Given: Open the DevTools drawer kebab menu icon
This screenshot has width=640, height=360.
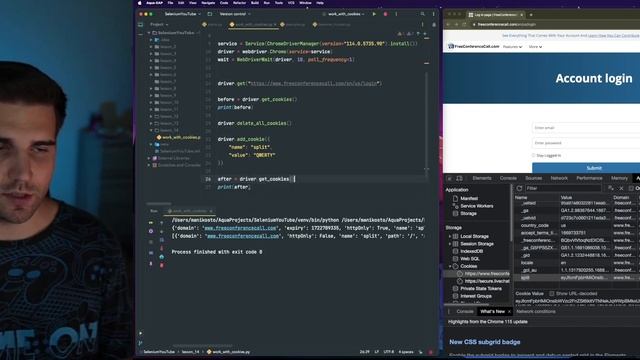Looking at the screenshot, I should (449, 311).
